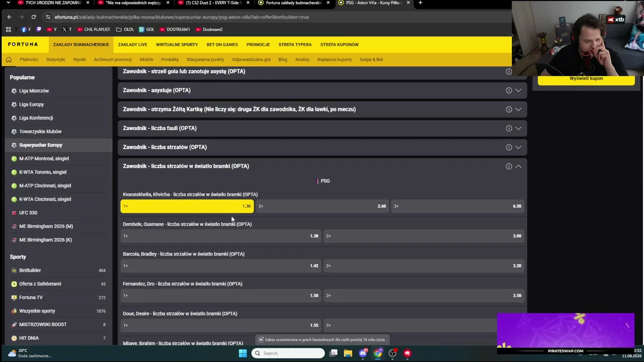Open WIRTUALNE SPORTY section
The image size is (644, 362).
pos(177,45)
